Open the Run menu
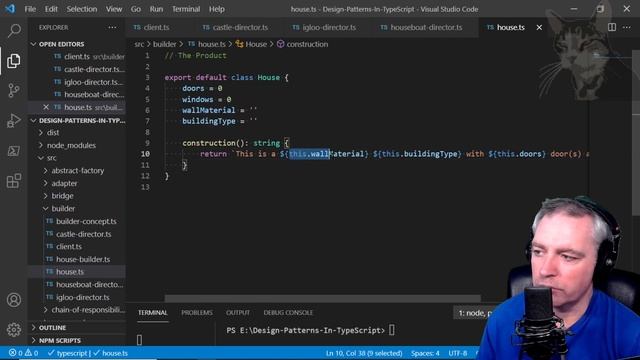 [156, 9]
